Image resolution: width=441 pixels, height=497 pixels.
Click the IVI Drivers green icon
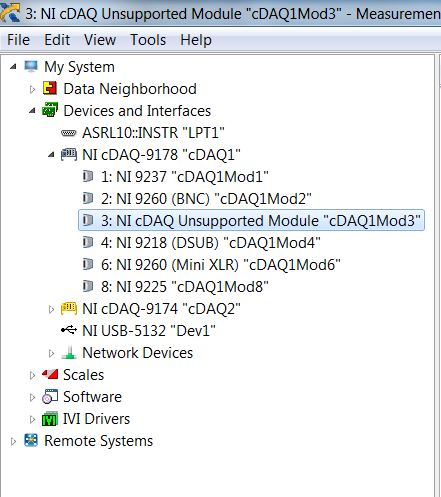point(50,419)
